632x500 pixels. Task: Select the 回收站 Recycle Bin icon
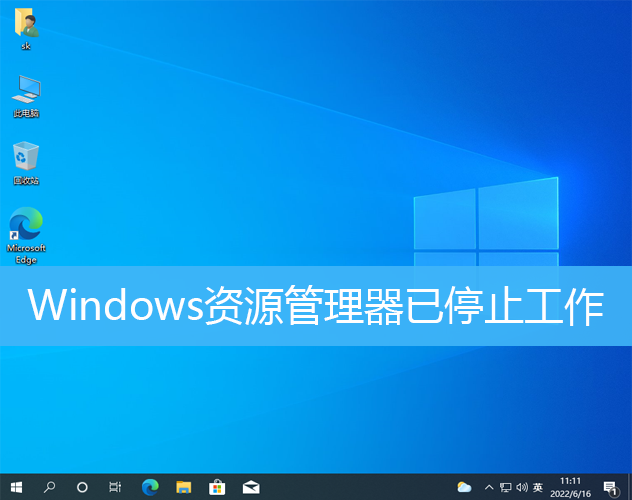tap(26, 158)
